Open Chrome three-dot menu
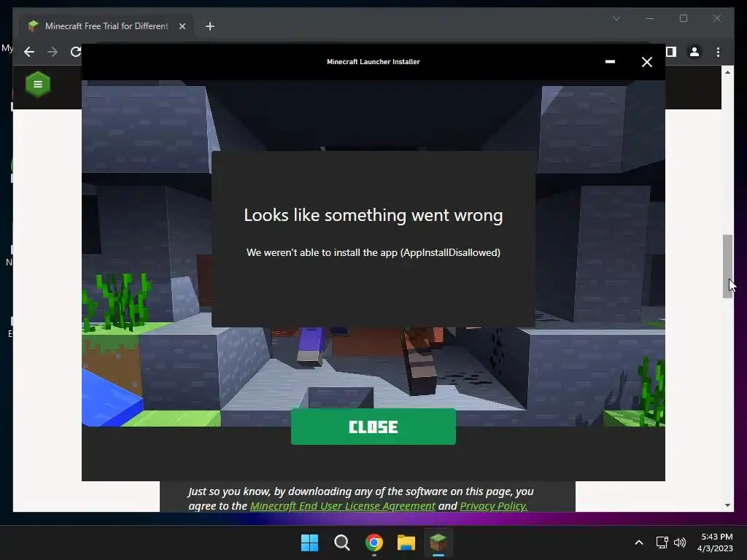Viewport: 747px width, 560px height. 718,52
